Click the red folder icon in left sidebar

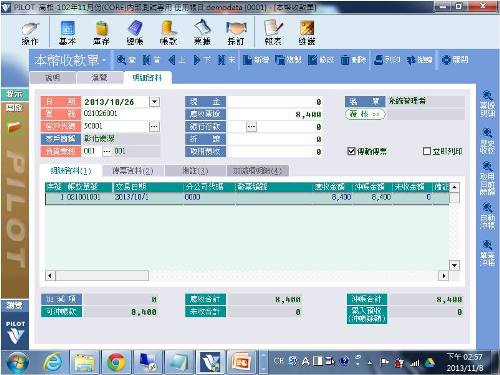click(x=14, y=127)
